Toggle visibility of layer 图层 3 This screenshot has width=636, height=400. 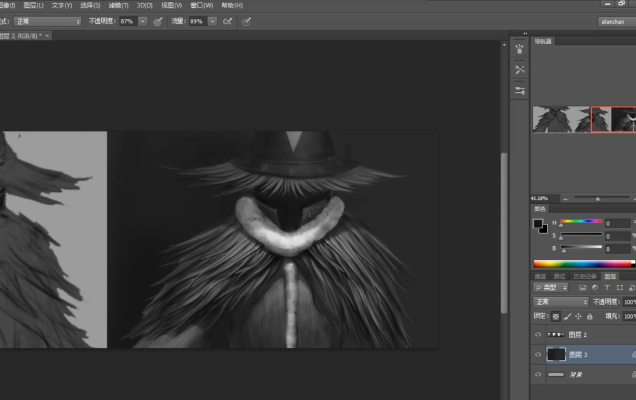[x=538, y=354]
